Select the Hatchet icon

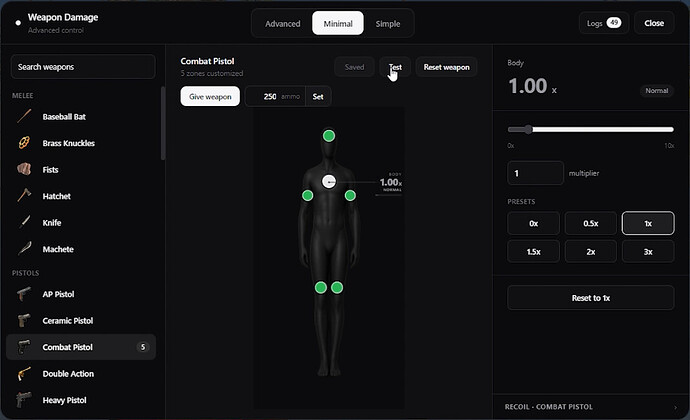point(24,195)
